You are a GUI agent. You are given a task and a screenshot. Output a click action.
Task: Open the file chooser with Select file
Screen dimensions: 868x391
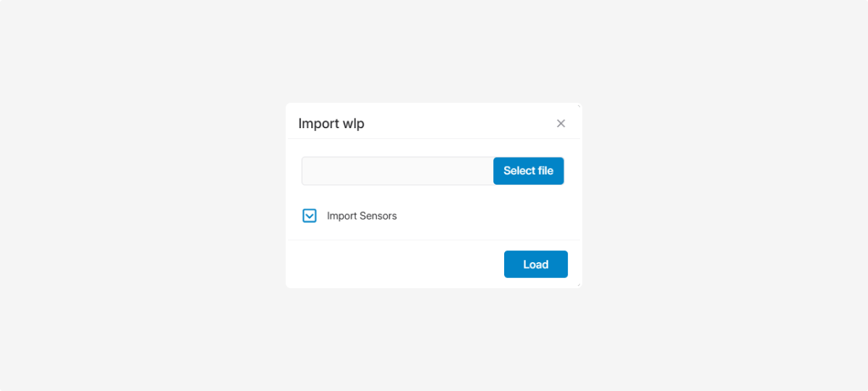point(528,171)
